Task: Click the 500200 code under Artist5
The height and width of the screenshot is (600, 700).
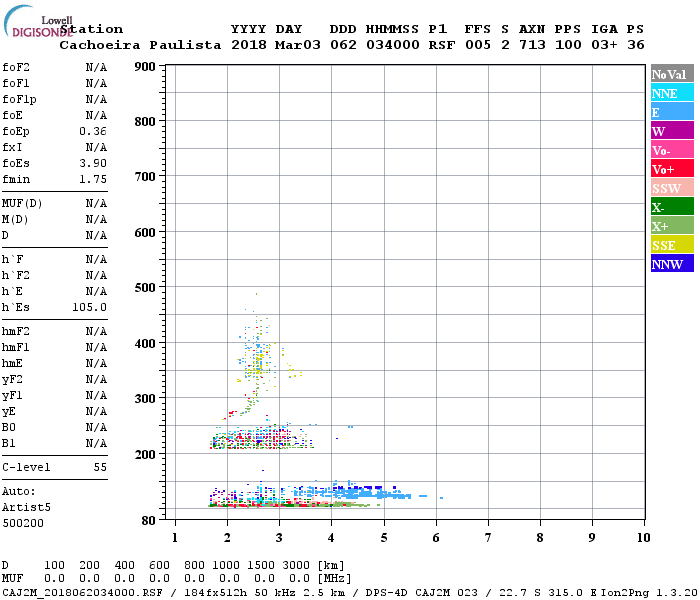Action: click(x=23, y=523)
